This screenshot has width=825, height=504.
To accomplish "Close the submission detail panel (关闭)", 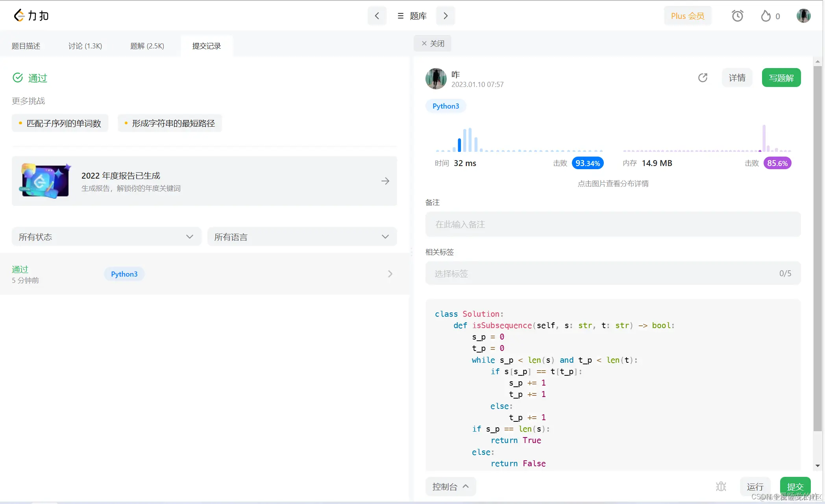I will click(433, 43).
